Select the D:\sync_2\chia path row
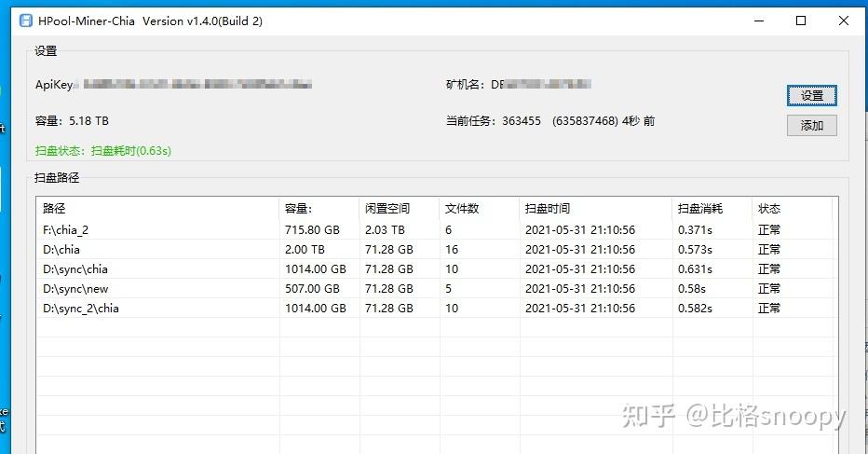This screenshot has width=868, height=454. coord(437,309)
